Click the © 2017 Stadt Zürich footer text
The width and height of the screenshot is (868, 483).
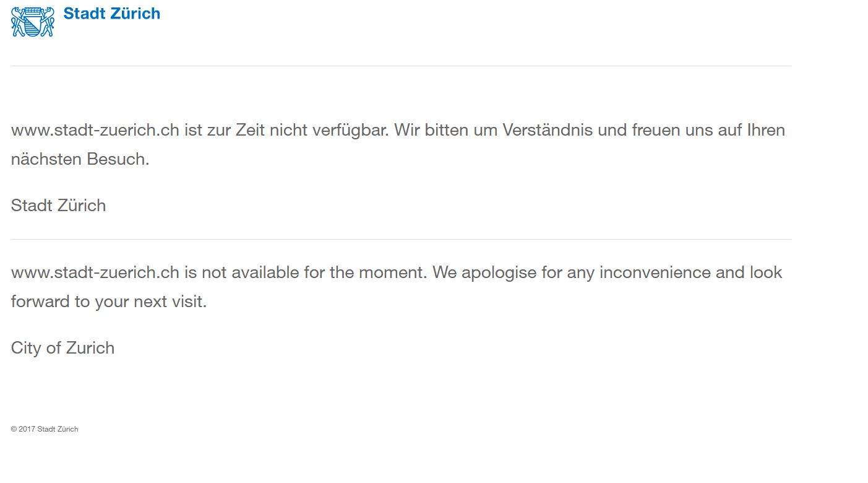click(45, 429)
